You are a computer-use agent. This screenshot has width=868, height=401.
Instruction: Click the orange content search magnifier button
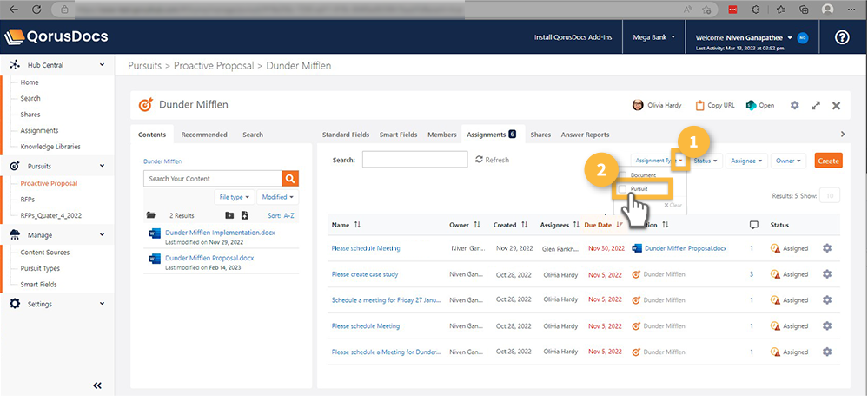click(290, 179)
